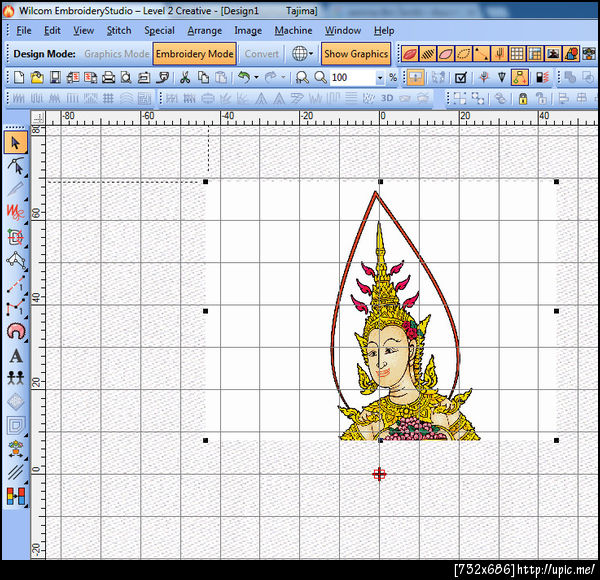The image size is (600, 580).
Task: Choose the Reshape Object tool
Action: coord(15,166)
